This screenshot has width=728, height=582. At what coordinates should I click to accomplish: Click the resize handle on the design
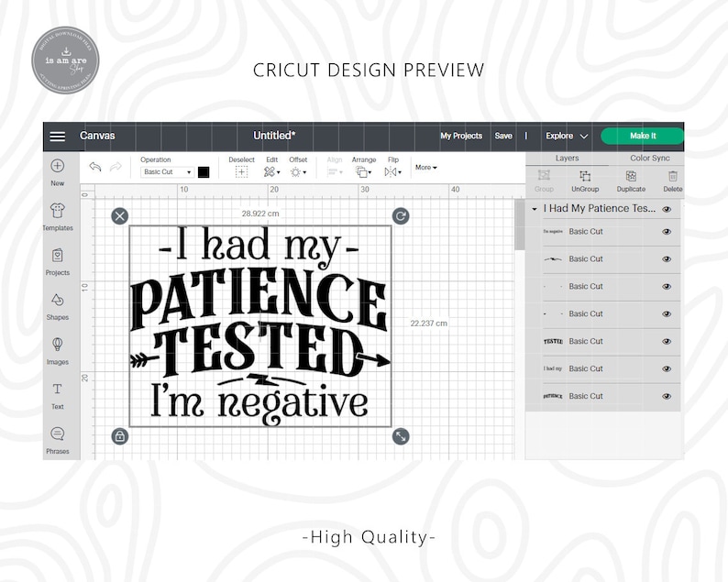(x=401, y=435)
